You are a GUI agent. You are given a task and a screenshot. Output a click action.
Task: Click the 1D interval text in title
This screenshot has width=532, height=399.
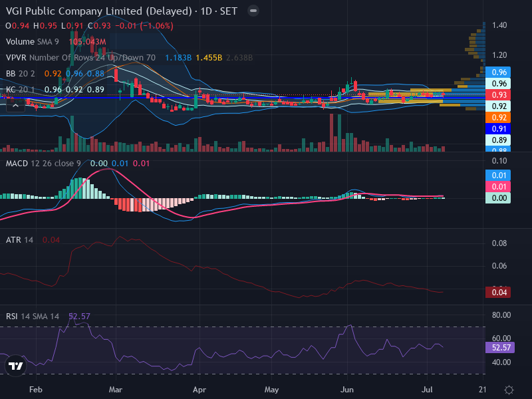pos(206,11)
